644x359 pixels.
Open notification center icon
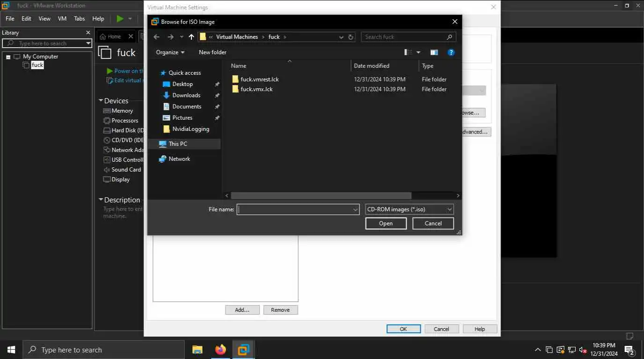[629, 350]
